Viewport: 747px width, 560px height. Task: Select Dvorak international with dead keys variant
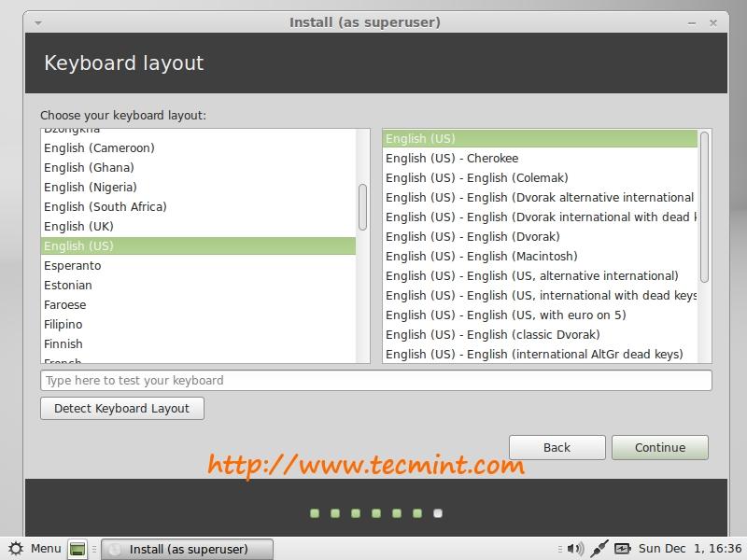pos(540,217)
